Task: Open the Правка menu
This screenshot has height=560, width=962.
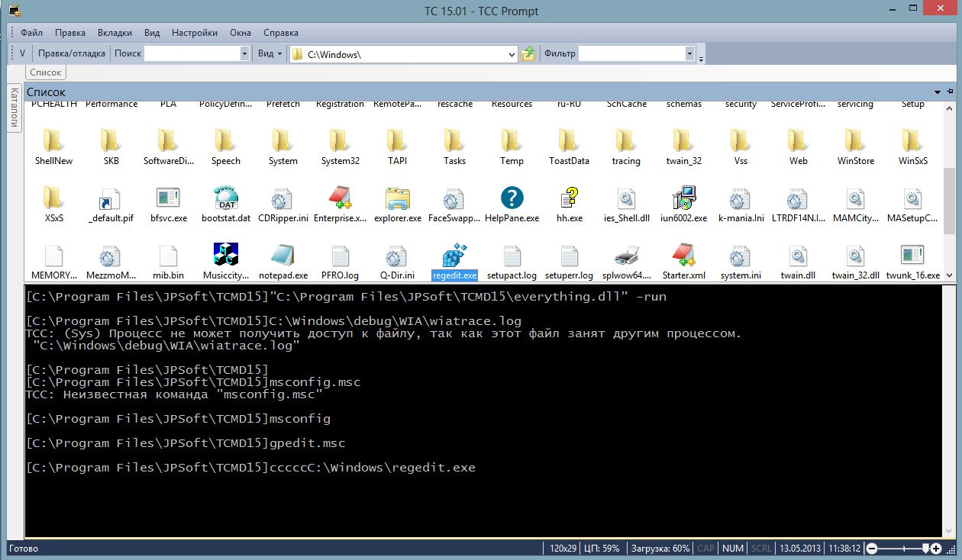Action: (x=70, y=33)
